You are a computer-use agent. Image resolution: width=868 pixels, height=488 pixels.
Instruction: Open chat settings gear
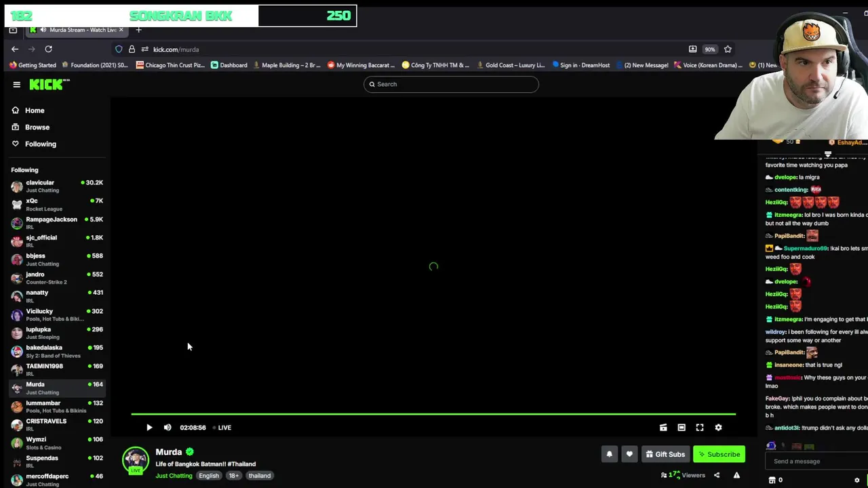click(x=857, y=480)
